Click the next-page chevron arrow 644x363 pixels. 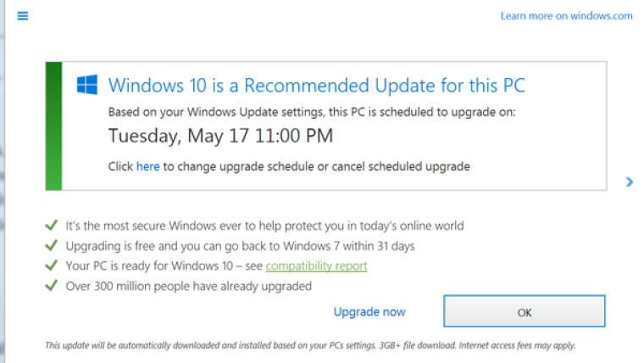click(x=629, y=181)
